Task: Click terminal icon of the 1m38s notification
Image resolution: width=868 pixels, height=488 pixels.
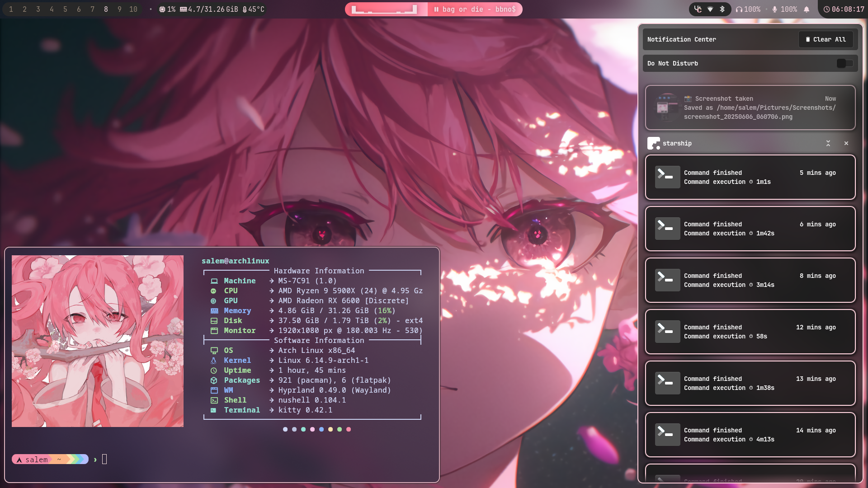Action: pyautogui.click(x=668, y=383)
